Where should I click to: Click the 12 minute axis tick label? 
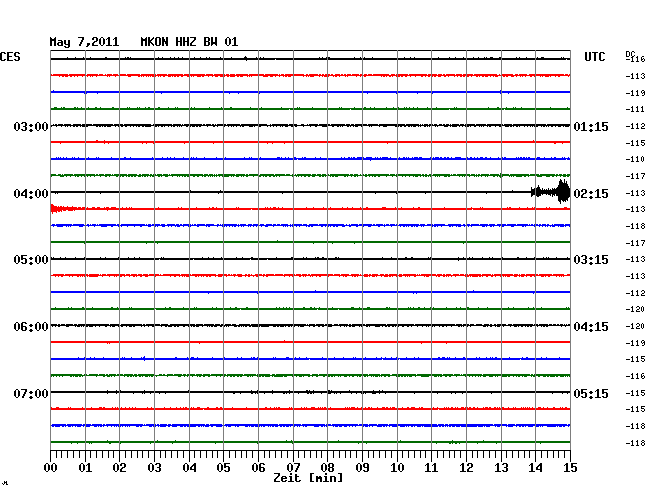pos(466,468)
